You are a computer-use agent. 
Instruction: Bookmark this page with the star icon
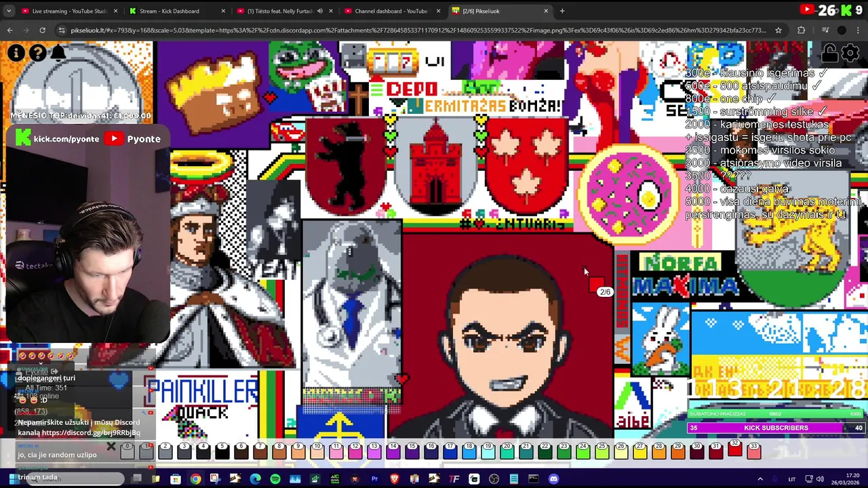(778, 30)
